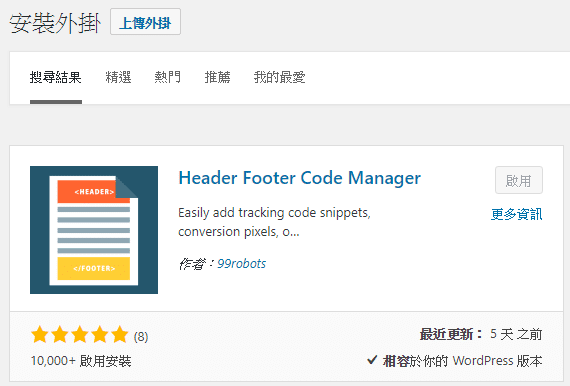Viewport: 570px width, 386px height.
Task: Open the Header Footer Code Manager title link
Action: click(300, 178)
